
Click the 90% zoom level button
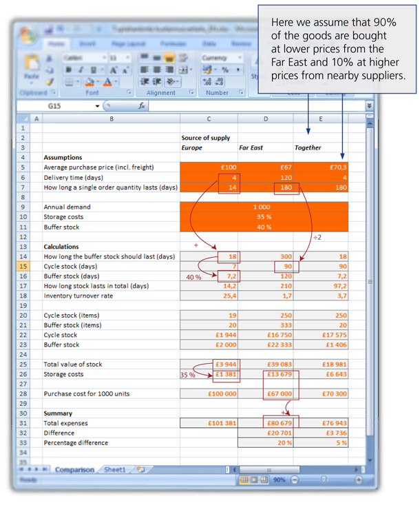(x=280, y=480)
